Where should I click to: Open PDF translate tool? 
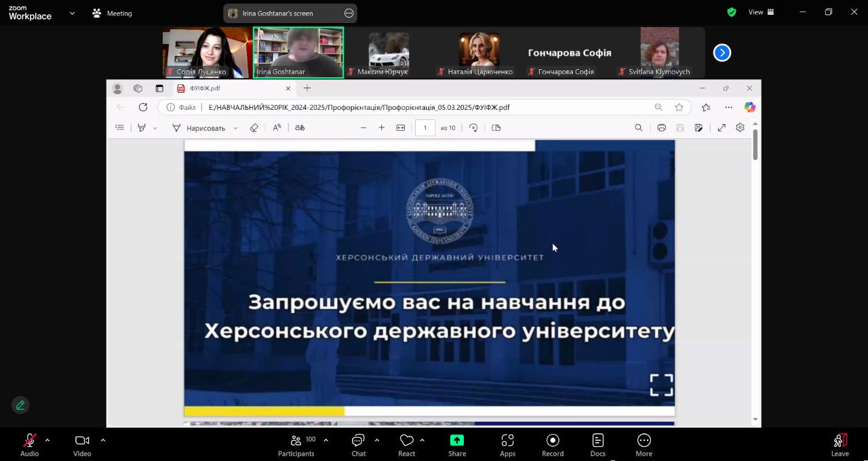(300, 127)
